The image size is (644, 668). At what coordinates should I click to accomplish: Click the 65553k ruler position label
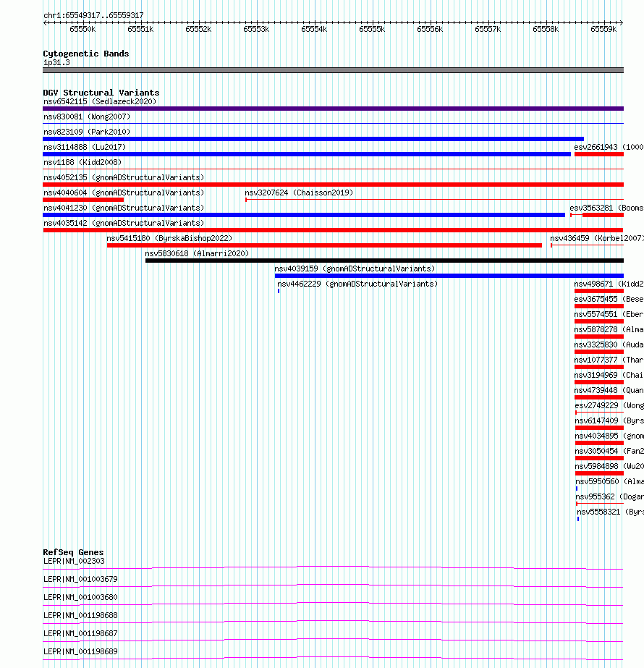(x=256, y=29)
